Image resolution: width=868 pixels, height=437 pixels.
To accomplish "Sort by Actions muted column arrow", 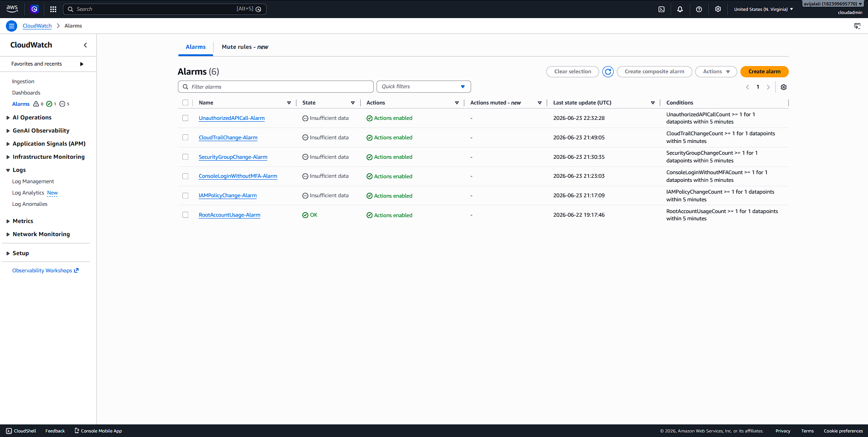I will click(x=539, y=103).
